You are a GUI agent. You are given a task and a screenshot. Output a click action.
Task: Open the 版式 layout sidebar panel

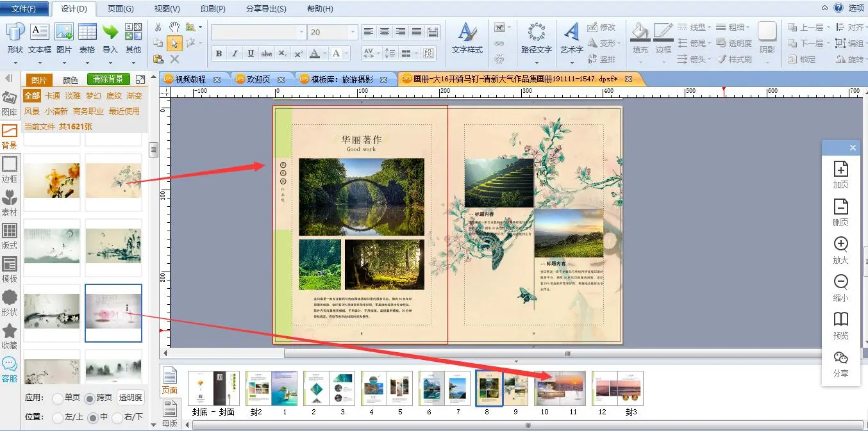pos(10,236)
